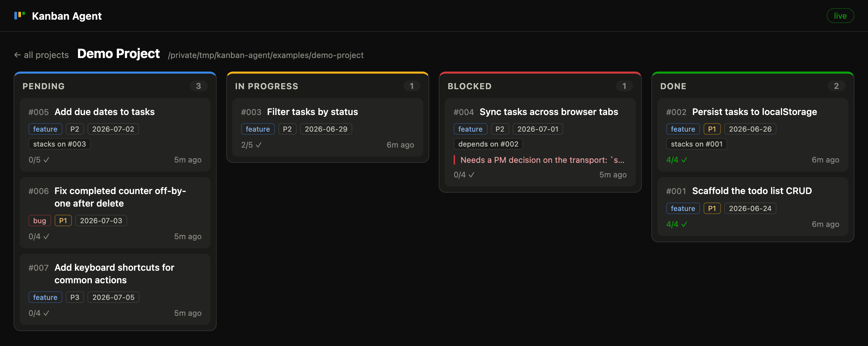
Task: Click P1 priority tag on card #001
Action: coord(712,208)
